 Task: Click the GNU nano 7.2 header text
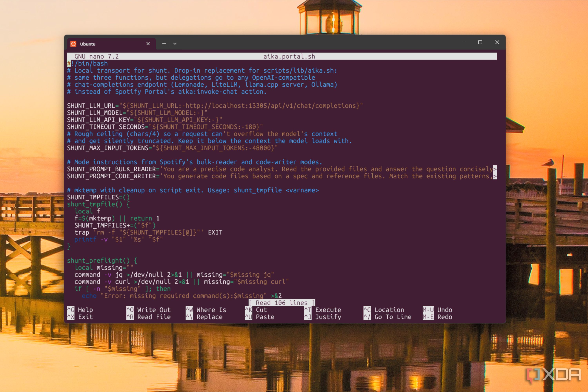pyautogui.click(x=96, y=56)
